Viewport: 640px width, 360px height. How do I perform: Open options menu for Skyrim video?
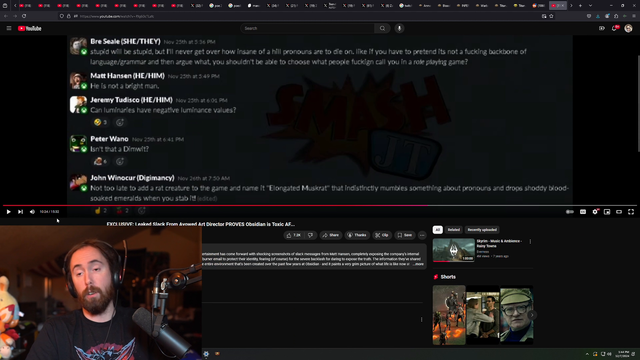point(530,242)
